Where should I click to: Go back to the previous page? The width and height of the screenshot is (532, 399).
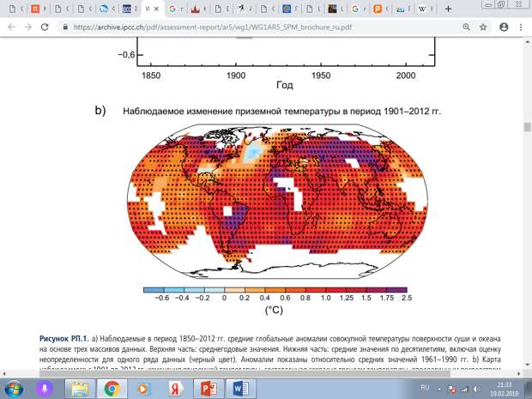pos(11,27)
